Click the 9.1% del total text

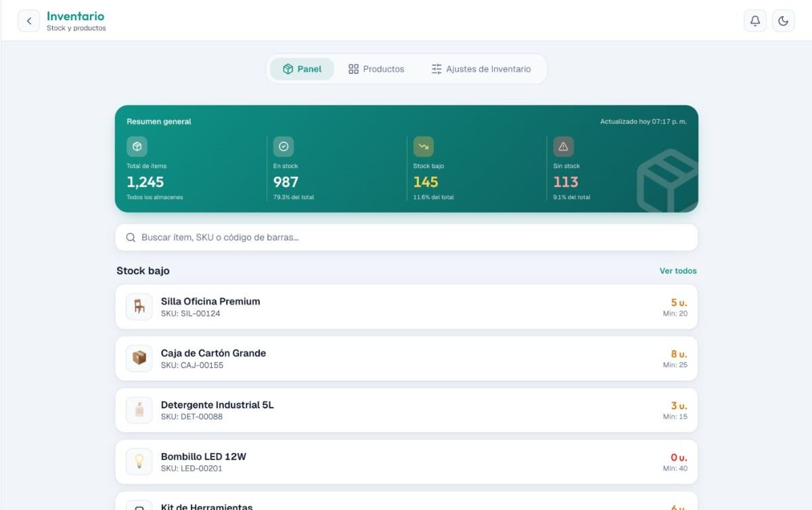(x=572, y=197)
